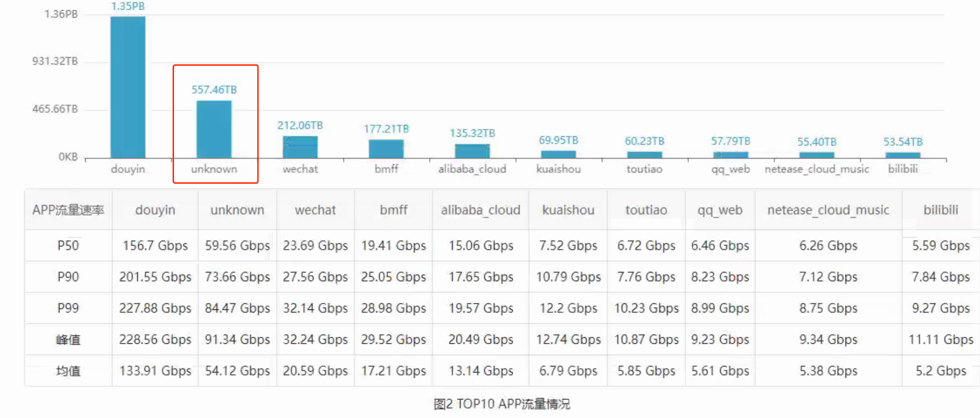980x418 pixels.
Task: Select the P99 row label
Action: point(68,308)
